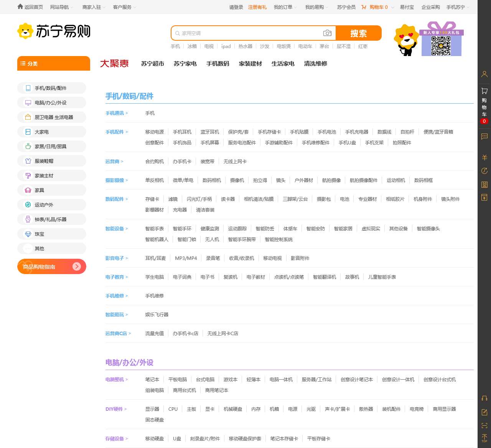The image size is (491, 448).
Task: Click the yuan symbol sidebar icon
Action: pos(484,157)
